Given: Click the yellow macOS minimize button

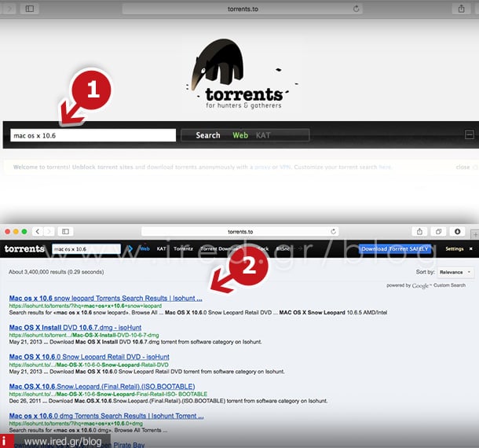Looking at the screenshot, I should [x=16, y=232].
